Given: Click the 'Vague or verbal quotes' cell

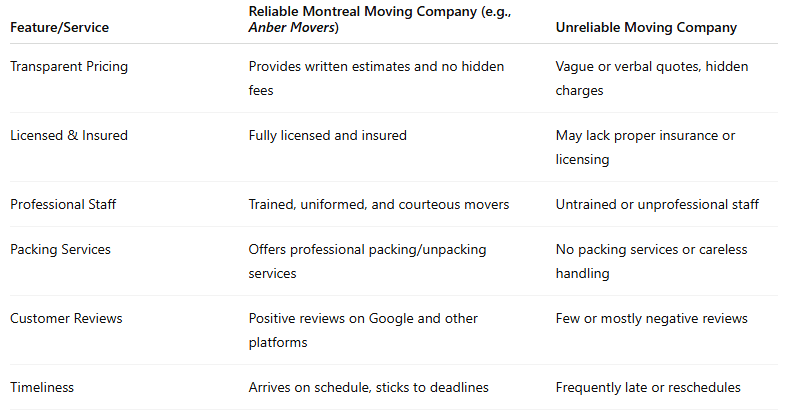Looking at the screenshot, I should pos(652,77).
